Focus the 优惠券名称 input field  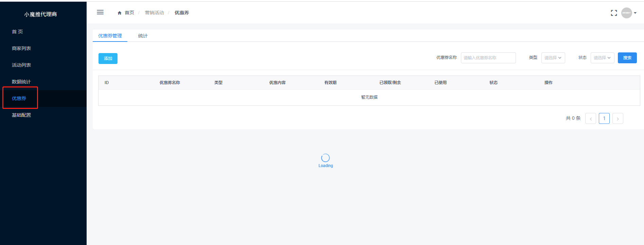(488, 58)
